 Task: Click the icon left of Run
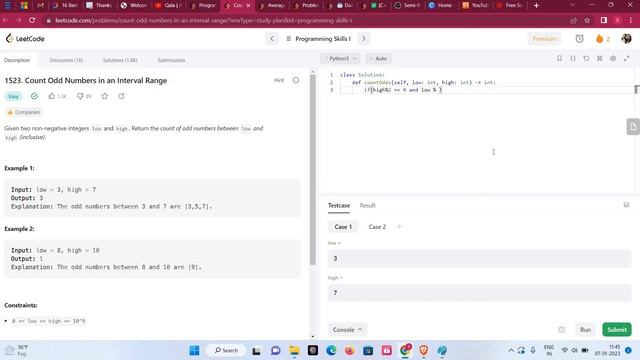[562, 330]
